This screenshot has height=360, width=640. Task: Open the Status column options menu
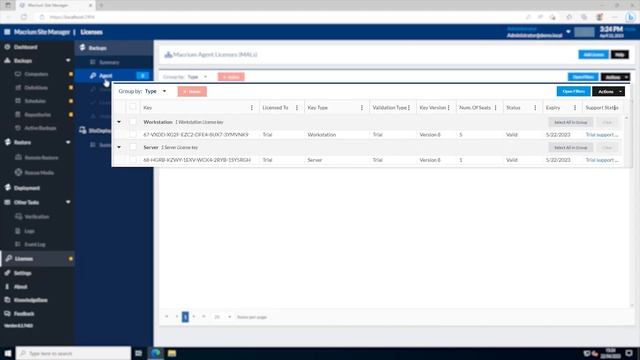pyautogui.click(x=535, y=108)
